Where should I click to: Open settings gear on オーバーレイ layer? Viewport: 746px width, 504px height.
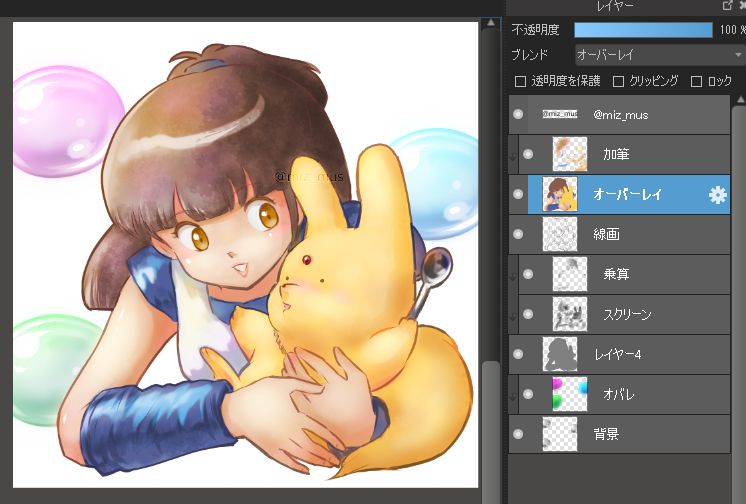click(717, 195)
